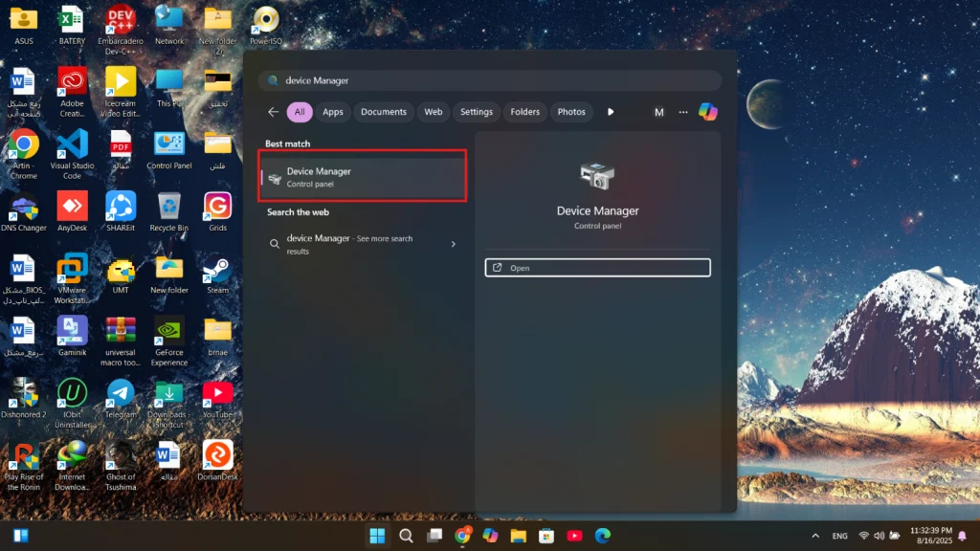
Task: Click the Copilot icon in search panel
Action: click(707, 112)
